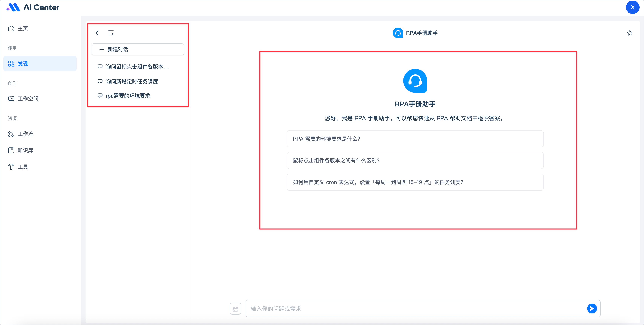Click the clear conversation broom icon

235,309
